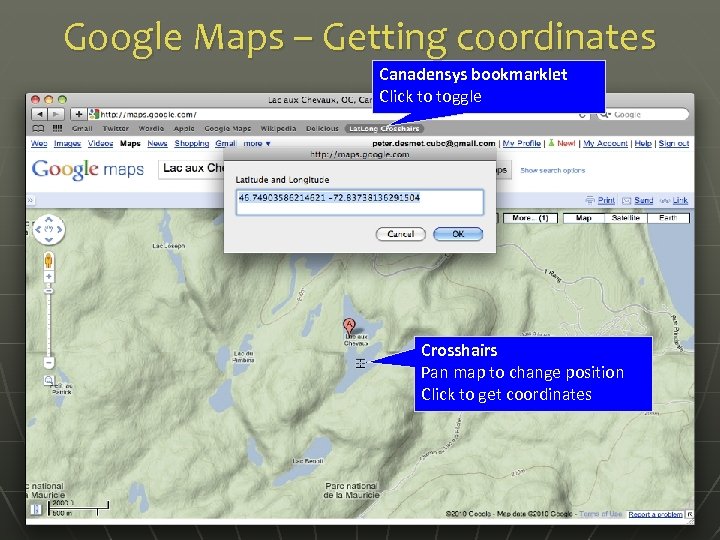Open My Profile link

point(522,143)
